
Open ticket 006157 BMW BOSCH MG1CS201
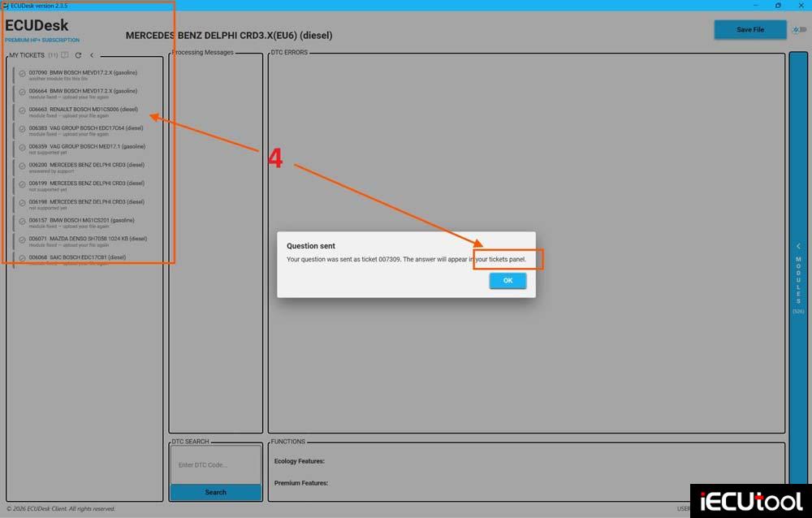[x=87, y=223]
